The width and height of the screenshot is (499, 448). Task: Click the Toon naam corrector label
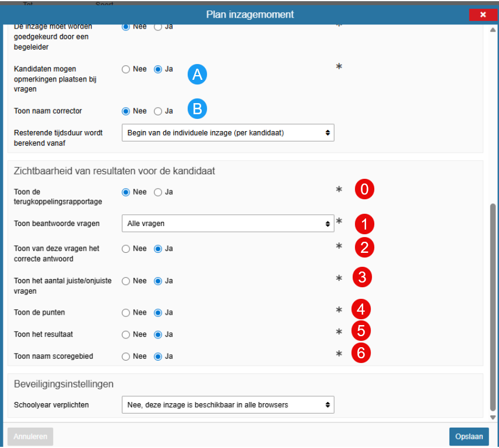click(x=48, y=111)
